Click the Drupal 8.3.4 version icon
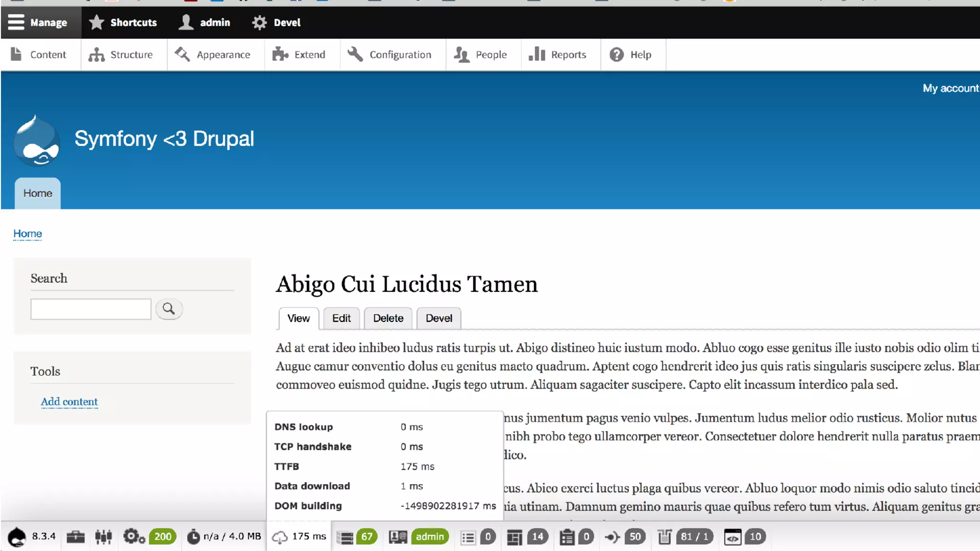980x551 pixels. click(17, 537)
